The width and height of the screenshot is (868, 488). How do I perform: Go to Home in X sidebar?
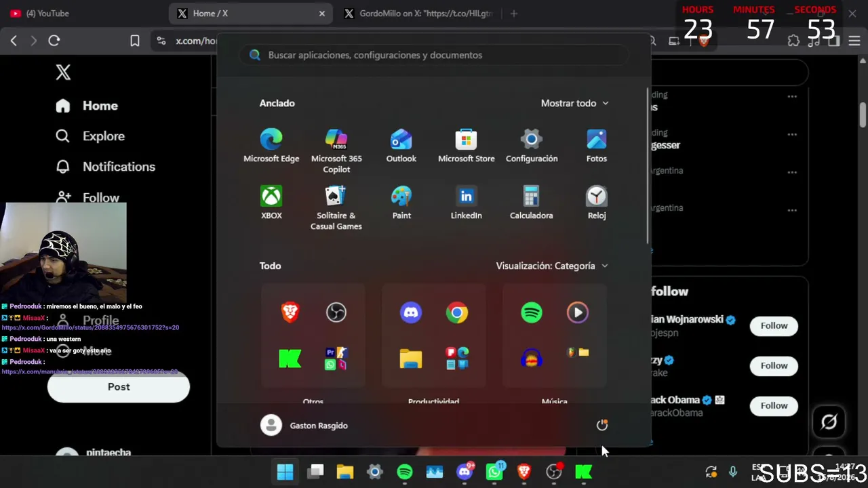(87, 106)
